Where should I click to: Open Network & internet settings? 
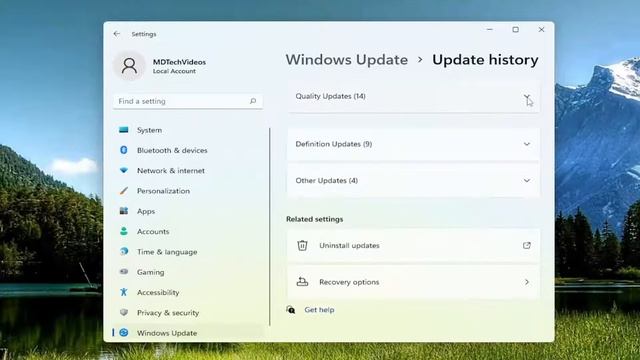coord(188,171)
